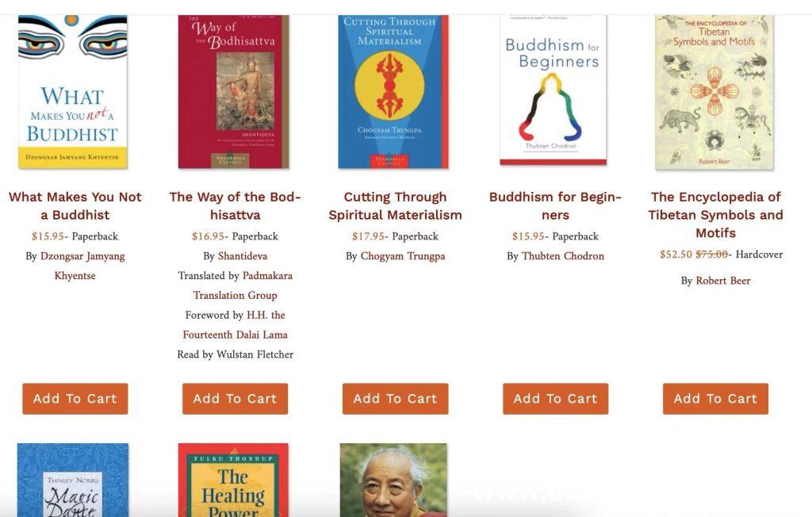
Task: Add What Makes You Not a Buddhist to cart
Action: pyautogui.click(x=75, y=399)
